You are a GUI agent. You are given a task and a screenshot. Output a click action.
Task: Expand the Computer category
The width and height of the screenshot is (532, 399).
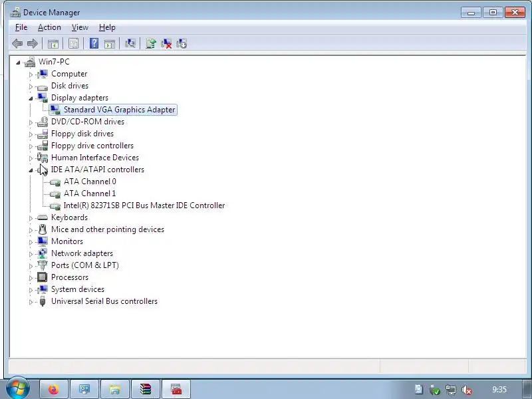(31, 74)
